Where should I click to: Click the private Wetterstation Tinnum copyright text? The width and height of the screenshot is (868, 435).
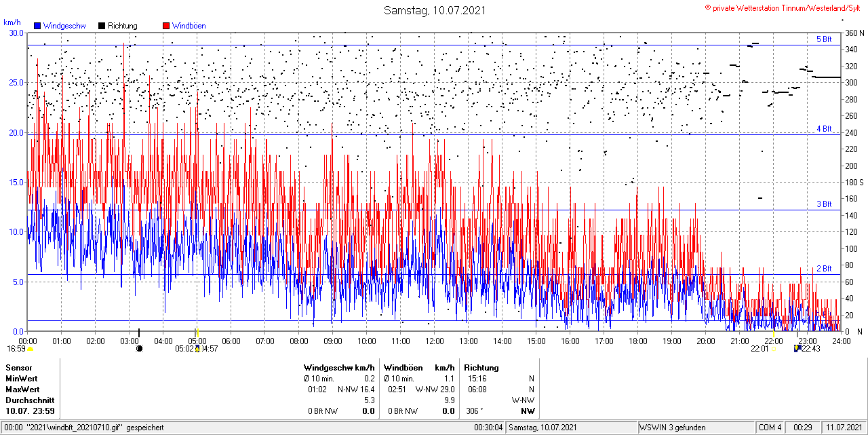[x=783, y=7]
